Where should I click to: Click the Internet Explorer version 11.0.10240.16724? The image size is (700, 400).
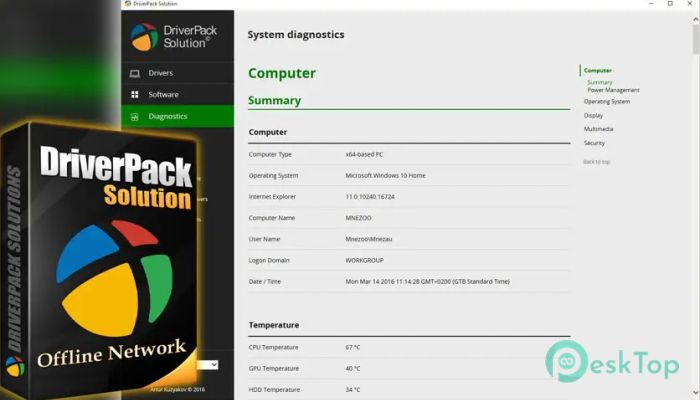pyautogui.click(x=370, y=197)
